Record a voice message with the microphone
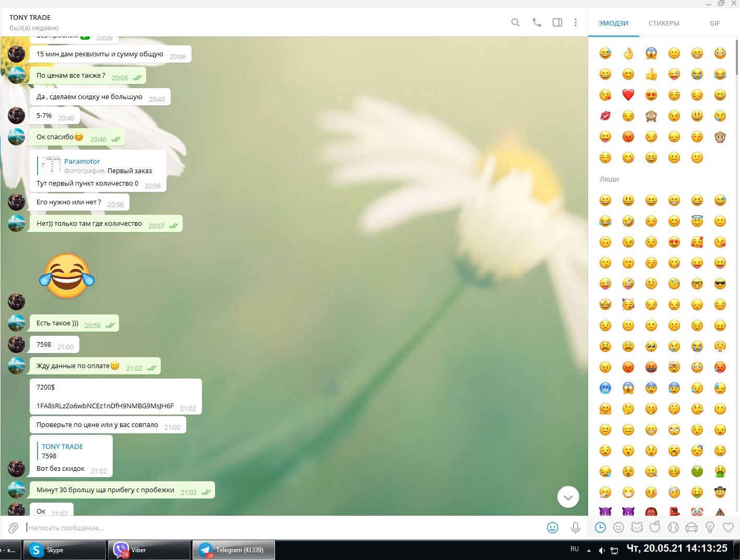 (576, 528)
